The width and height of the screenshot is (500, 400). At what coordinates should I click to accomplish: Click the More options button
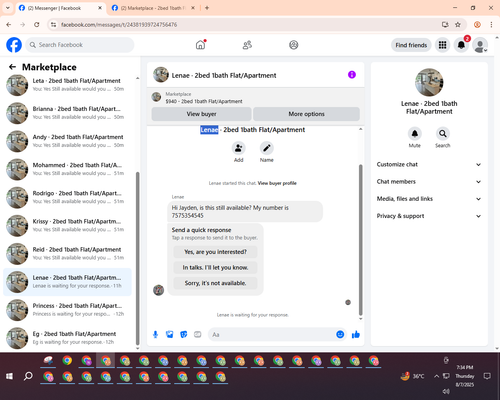click(x=306, y=114)
